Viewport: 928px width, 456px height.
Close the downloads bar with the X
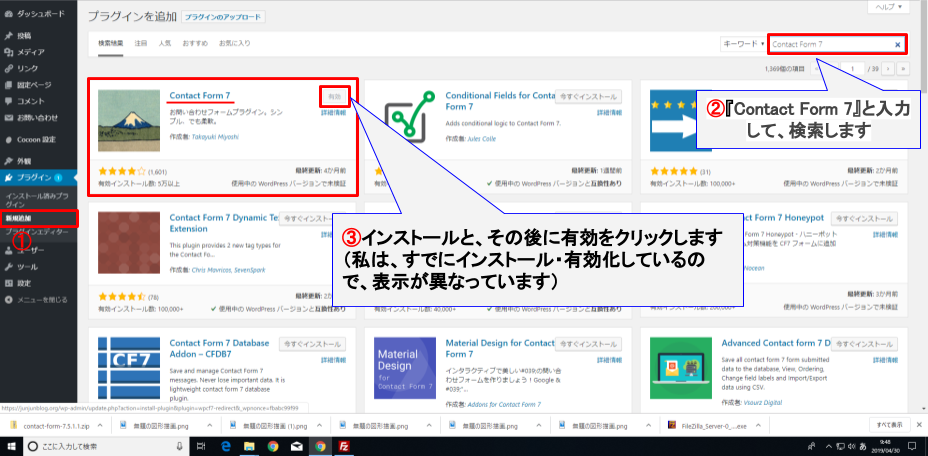pyautogui.click(x=918, y=425)
